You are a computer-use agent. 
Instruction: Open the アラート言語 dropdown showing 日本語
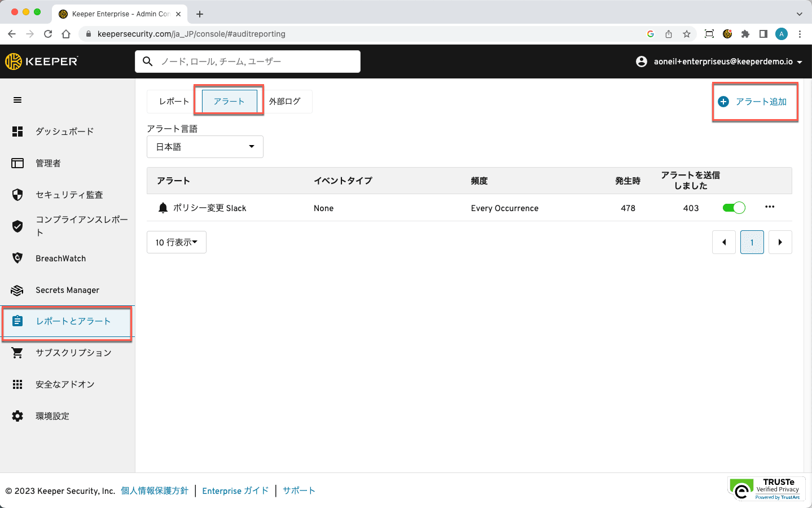(205, 147)
